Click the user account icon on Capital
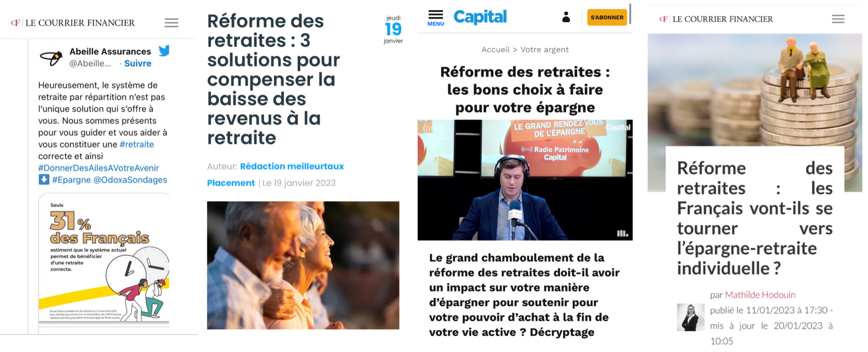868x352 pixels. (566, 17)
